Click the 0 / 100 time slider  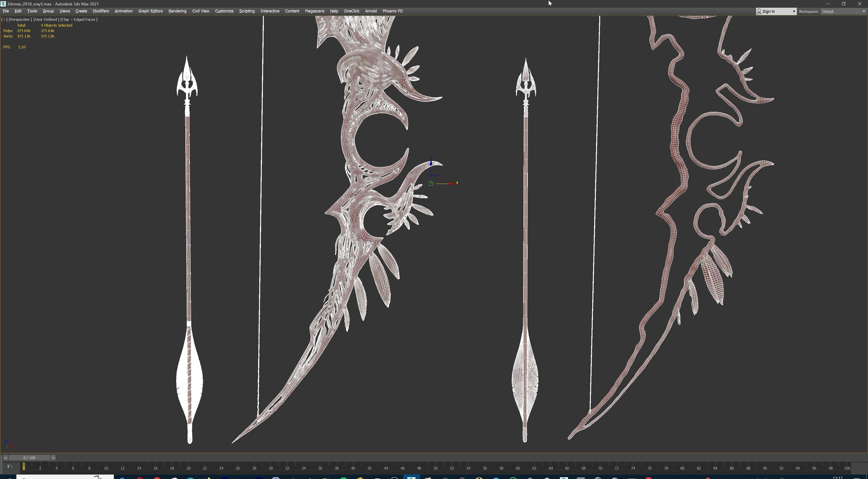[x=29, y=458]
